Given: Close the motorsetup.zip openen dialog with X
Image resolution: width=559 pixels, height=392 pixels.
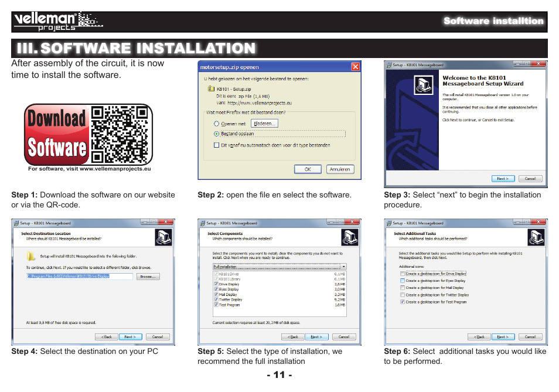Looking at the screenshot, I should point(355,67).
